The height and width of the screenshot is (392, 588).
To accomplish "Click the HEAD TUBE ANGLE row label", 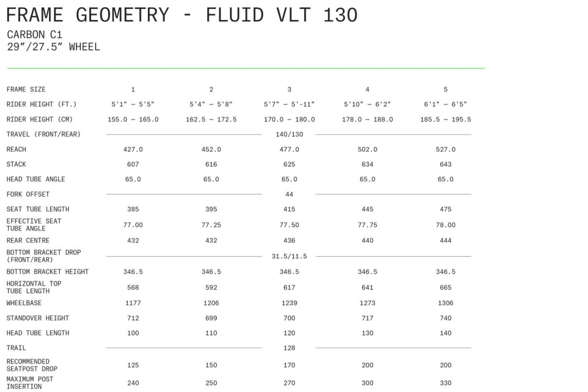I will (x=36, y=179).
